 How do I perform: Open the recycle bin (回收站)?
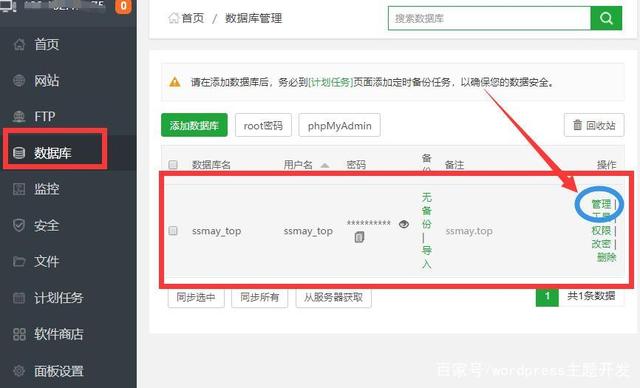[594, 125]
